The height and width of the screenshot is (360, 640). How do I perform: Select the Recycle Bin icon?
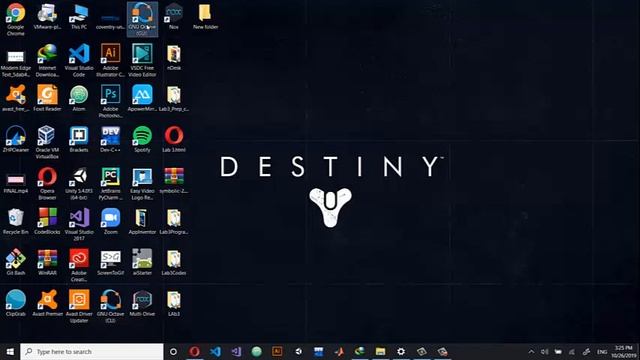(16, 221)
